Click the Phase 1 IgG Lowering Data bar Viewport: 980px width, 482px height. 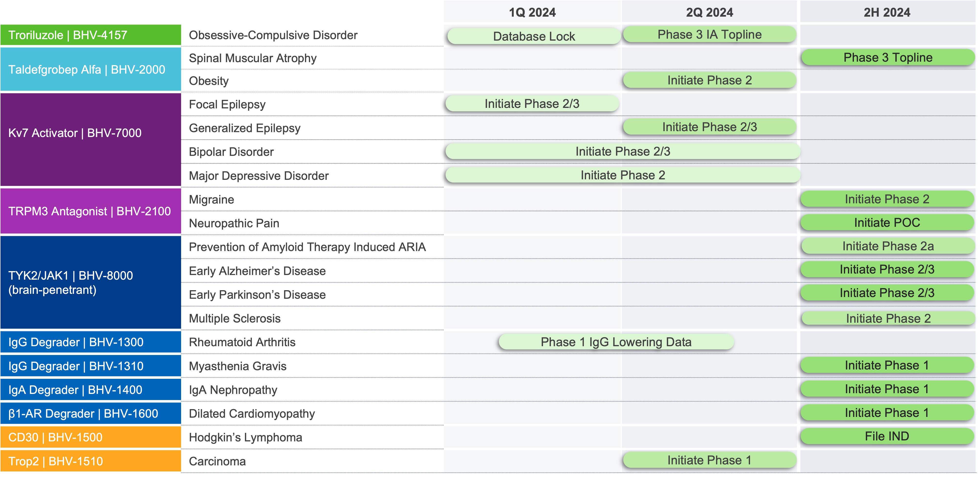616,342
